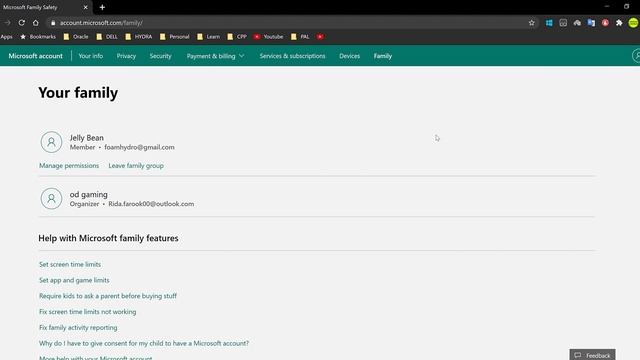Open the Bookmarks star folder

(38, 37)
